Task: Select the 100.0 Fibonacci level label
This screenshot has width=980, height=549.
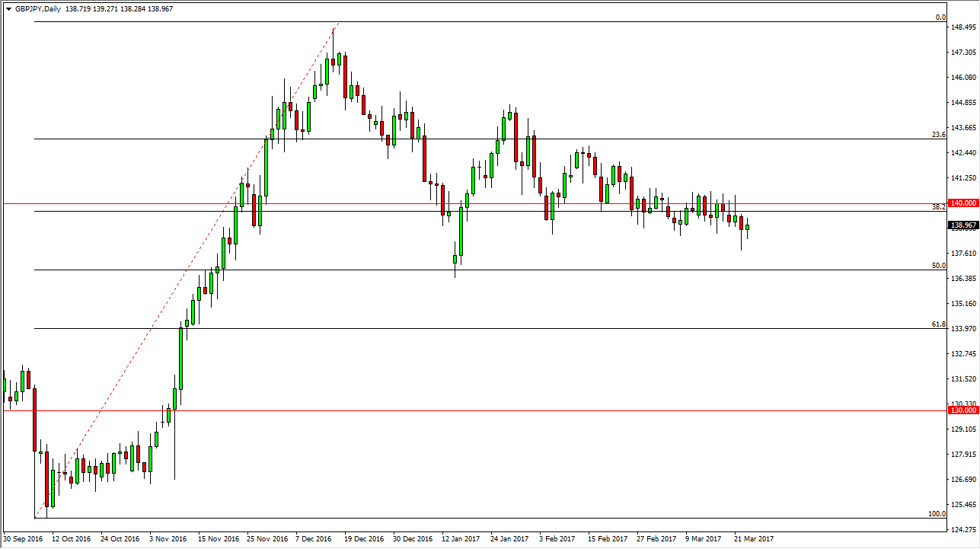Action: [x=937, y=513]
